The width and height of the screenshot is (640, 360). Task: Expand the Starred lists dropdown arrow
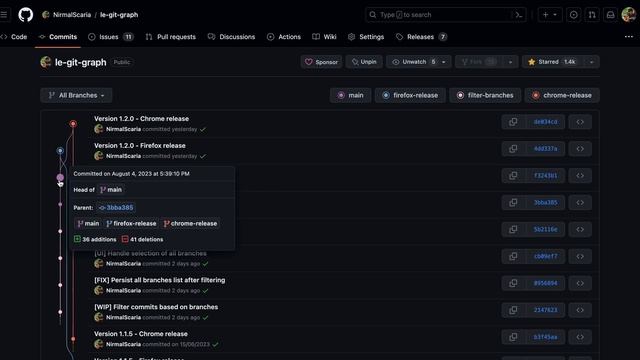(591, 62)
